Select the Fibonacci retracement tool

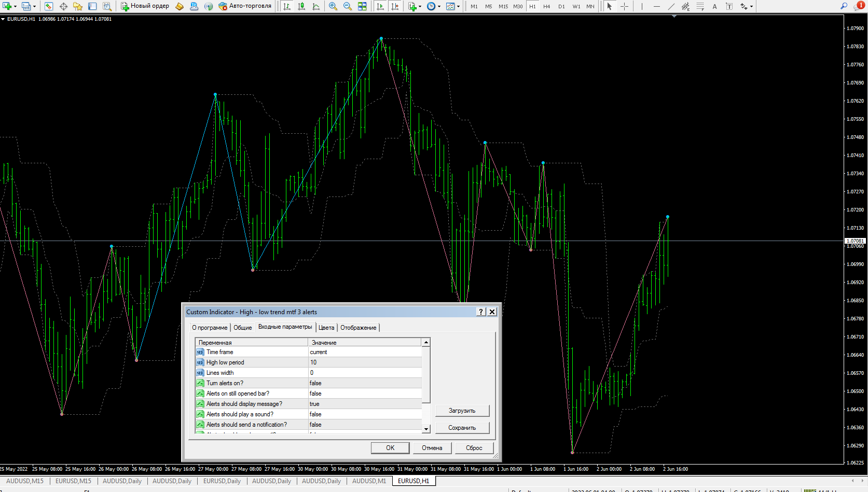700,6
